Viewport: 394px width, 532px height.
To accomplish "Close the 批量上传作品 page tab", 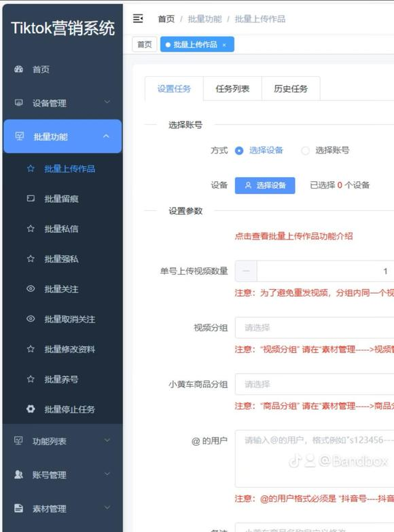I will 224,45.
